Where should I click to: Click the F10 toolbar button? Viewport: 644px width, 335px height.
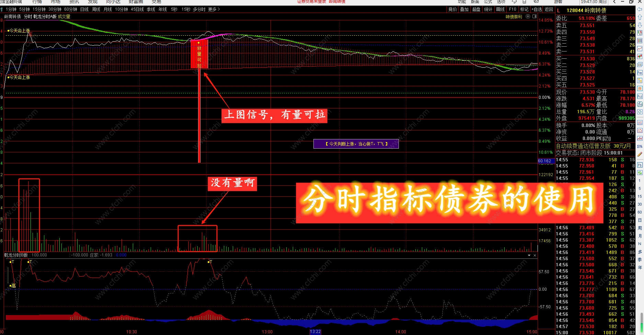click(x=513, y=9)
